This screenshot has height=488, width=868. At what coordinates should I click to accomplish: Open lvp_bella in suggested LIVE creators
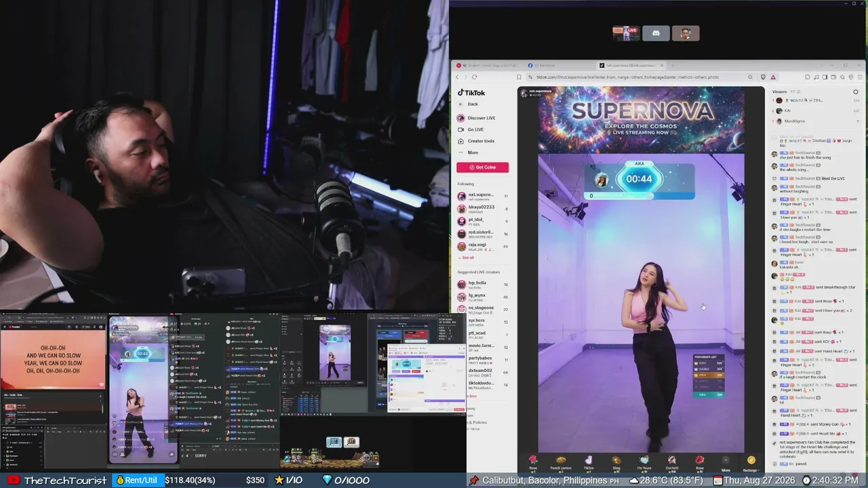point(483,285)
